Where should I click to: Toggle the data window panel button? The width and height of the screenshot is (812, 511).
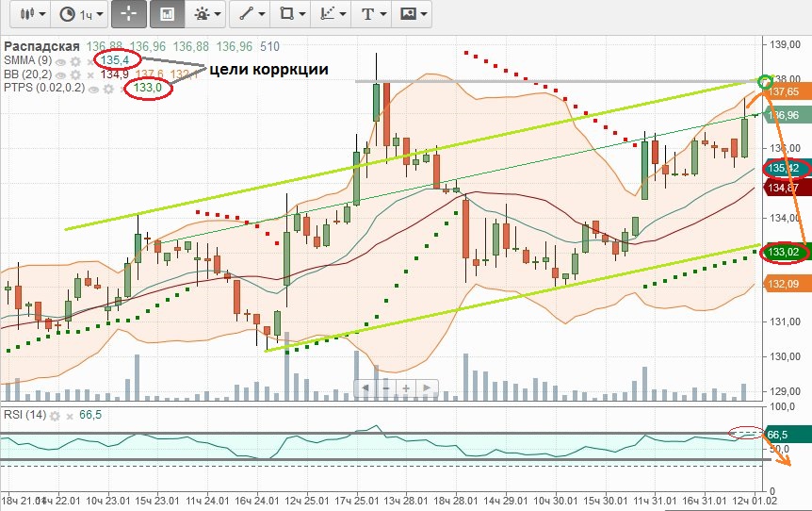point(167,14)
